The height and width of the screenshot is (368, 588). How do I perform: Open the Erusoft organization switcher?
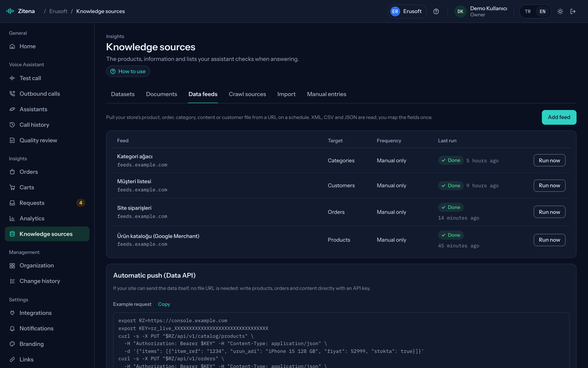(407, 11)
